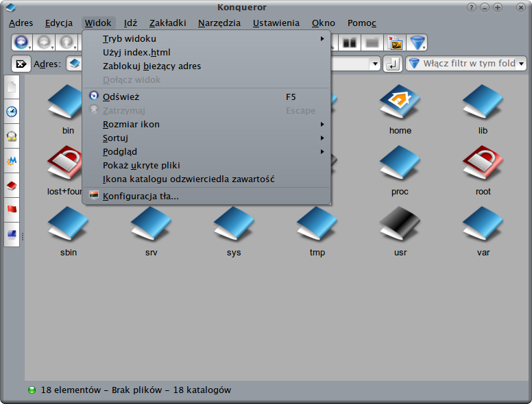Open the address bar dropdown arrow
This screenshot has height=404, width=532.
coord(375,64)
